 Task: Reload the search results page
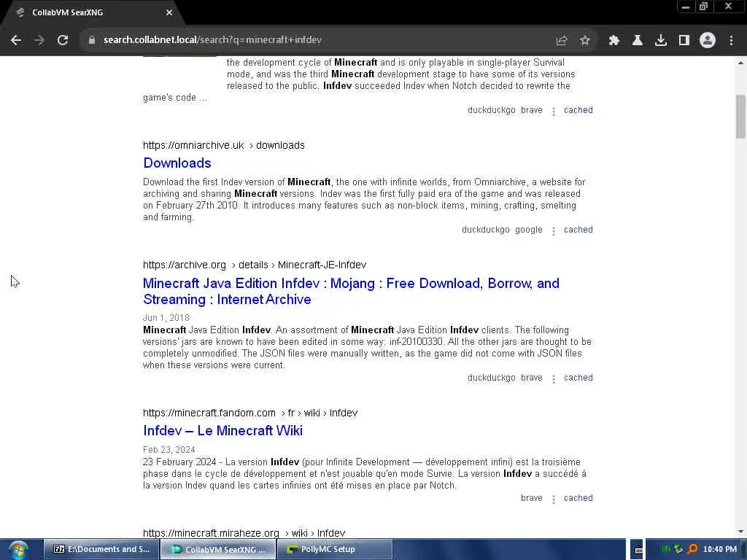(x=63, y=40)
